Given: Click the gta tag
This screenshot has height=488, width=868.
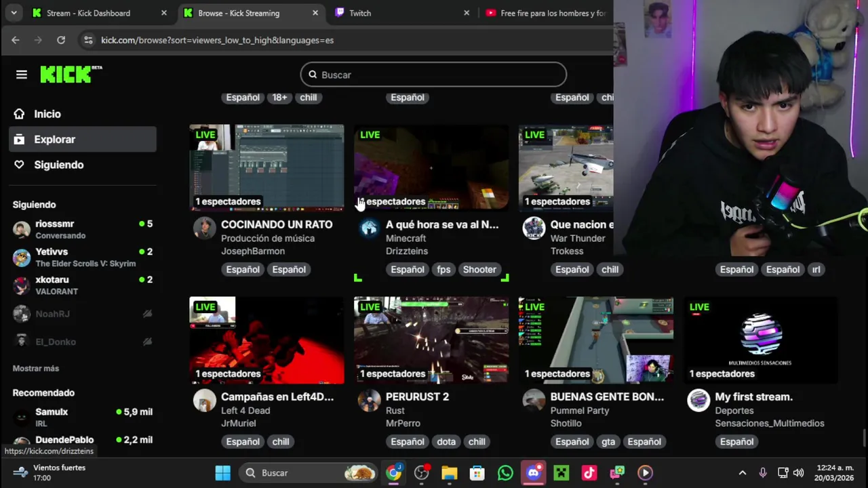Looking at the screenshot, I should click(x=608, y=441).
